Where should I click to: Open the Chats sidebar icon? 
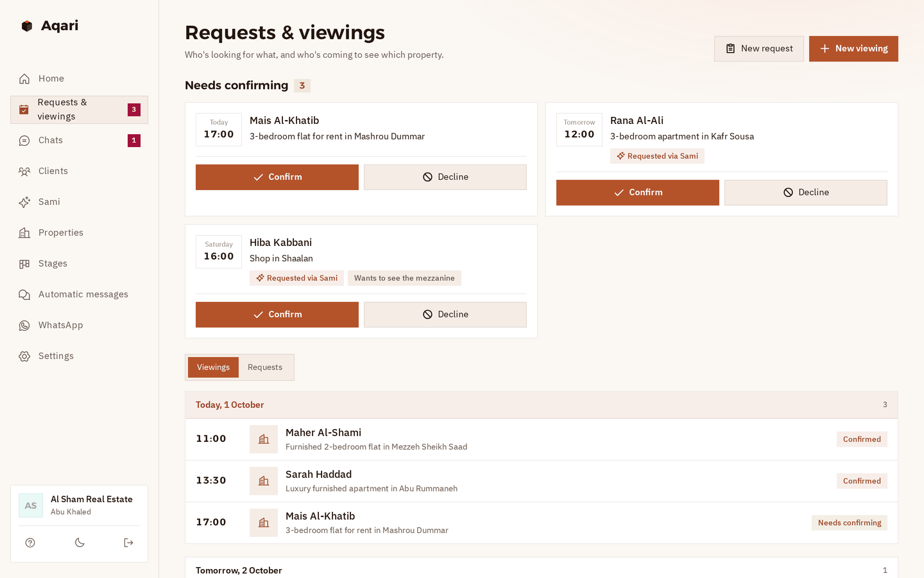click(x=24, y=141)
